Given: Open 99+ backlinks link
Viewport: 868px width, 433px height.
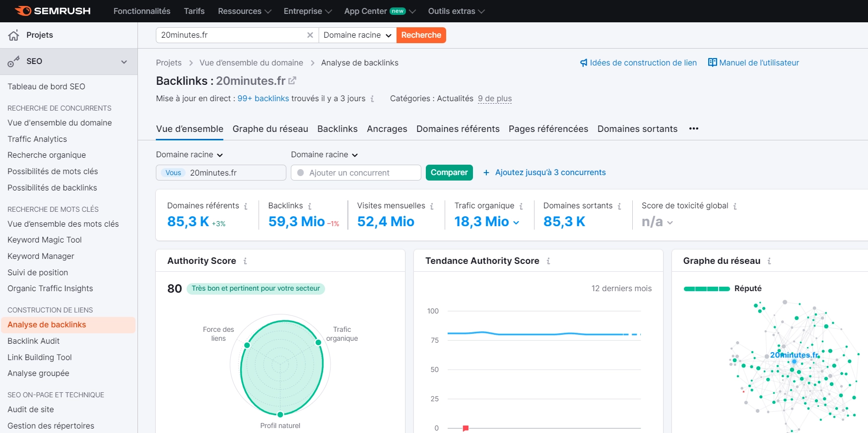Looking at the screenshot, I should [263, 99].
